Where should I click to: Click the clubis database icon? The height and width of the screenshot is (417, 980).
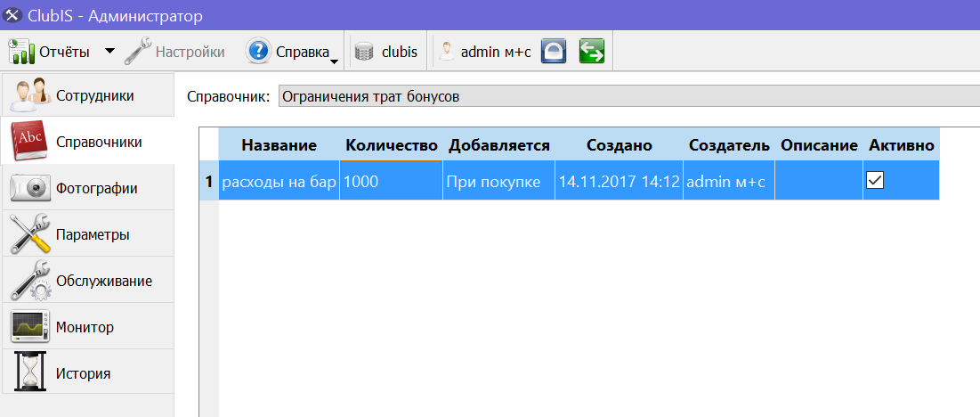[363, 52]
